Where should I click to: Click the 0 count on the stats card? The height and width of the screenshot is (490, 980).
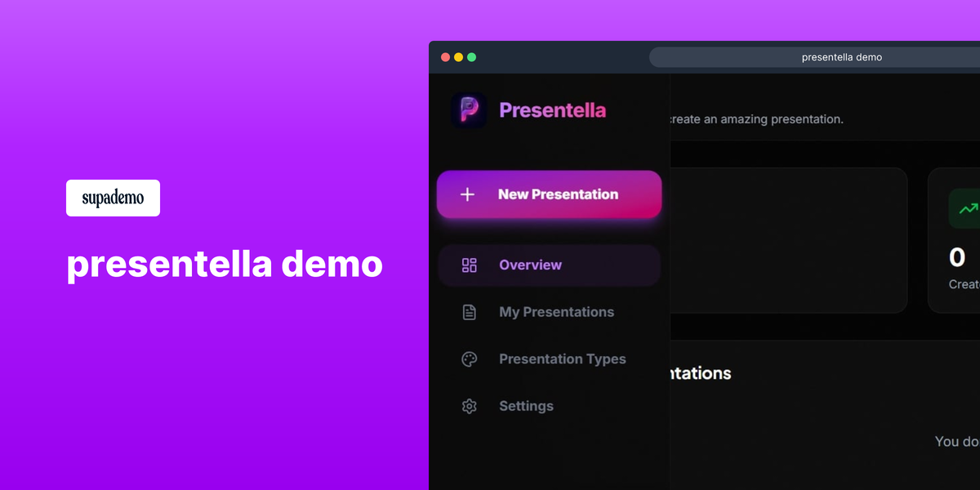click(957, 258)
